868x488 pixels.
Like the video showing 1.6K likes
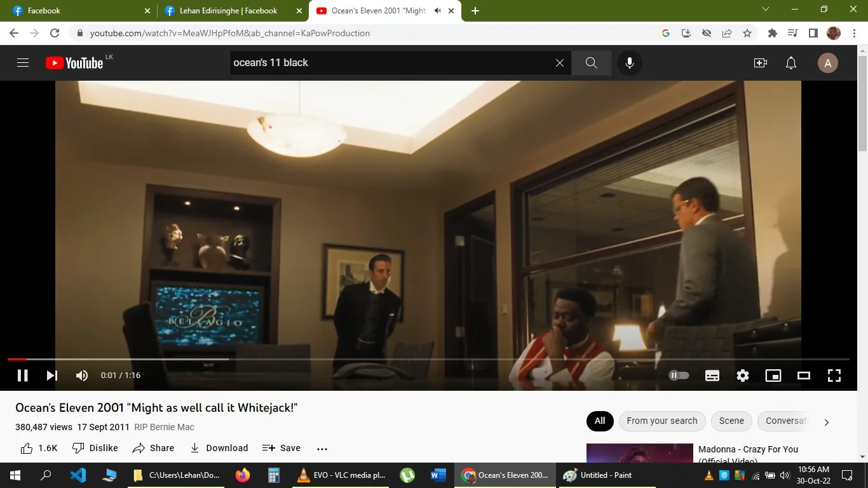(39, 448)
